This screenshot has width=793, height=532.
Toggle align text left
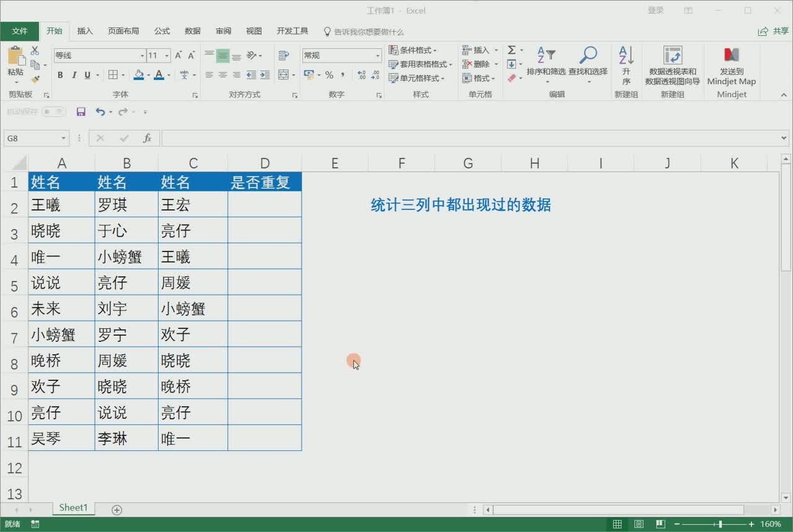209,75
